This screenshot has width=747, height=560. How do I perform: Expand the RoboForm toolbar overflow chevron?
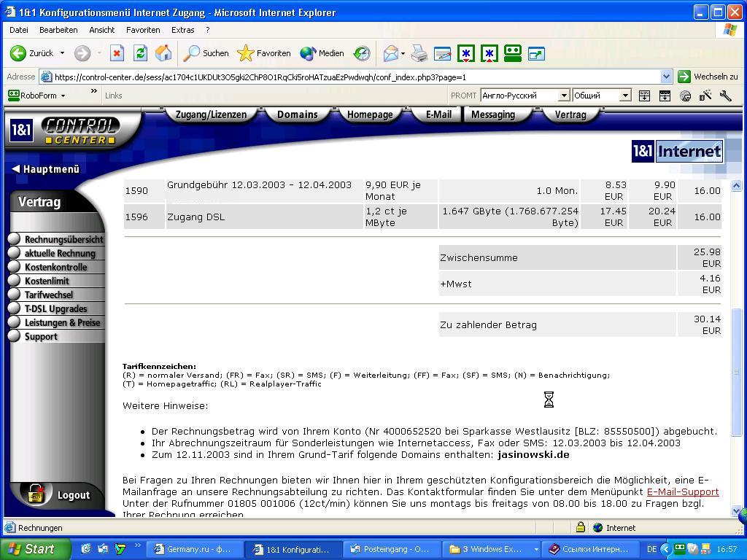point(94,91)
